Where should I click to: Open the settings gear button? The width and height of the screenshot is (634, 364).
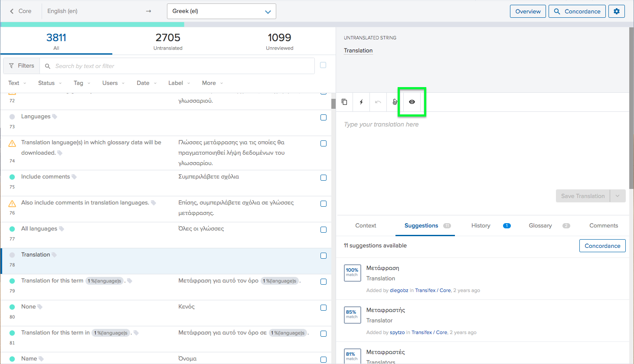[617, 11]
